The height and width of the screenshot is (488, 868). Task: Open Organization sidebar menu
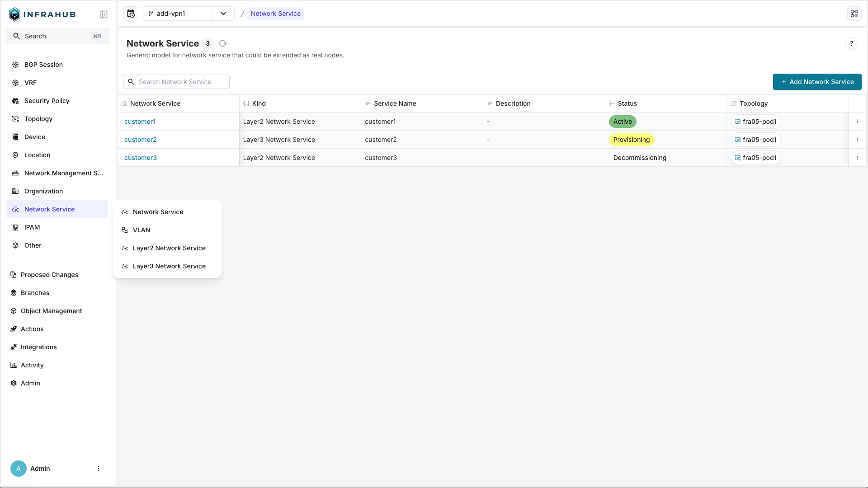click(x=57, y=191)
